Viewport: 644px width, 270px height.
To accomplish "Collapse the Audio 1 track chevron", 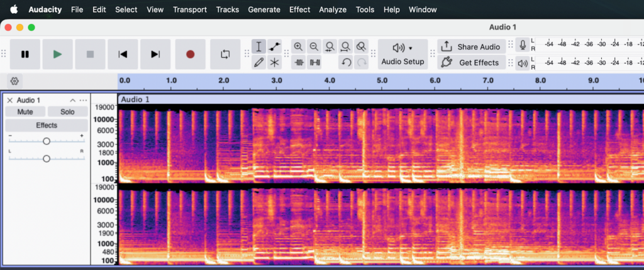I will point(72,101).
